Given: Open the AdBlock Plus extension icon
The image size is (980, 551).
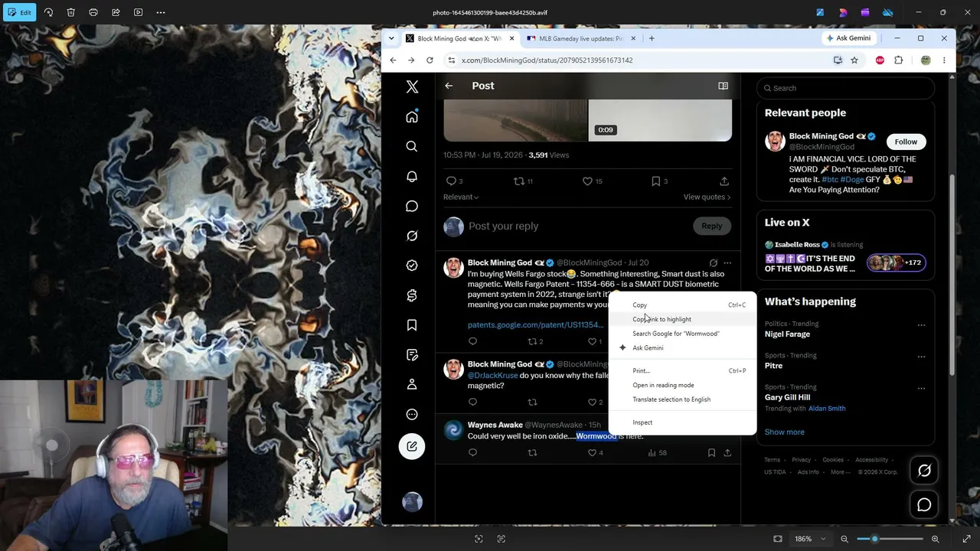Looking at the screenshot, I should [x=880, y=60].
